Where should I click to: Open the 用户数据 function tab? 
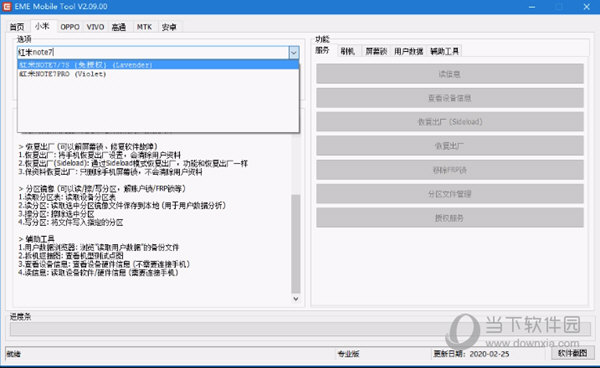pos(409,51)
